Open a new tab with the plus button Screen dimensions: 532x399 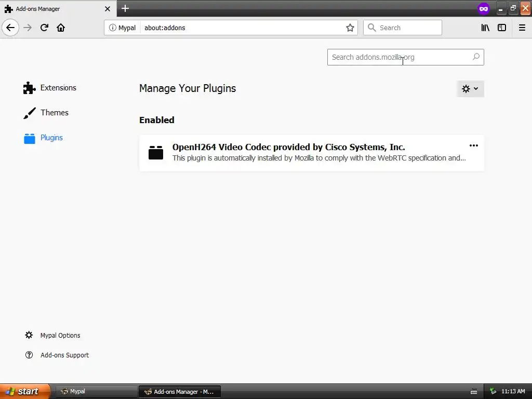click(125, 8)
